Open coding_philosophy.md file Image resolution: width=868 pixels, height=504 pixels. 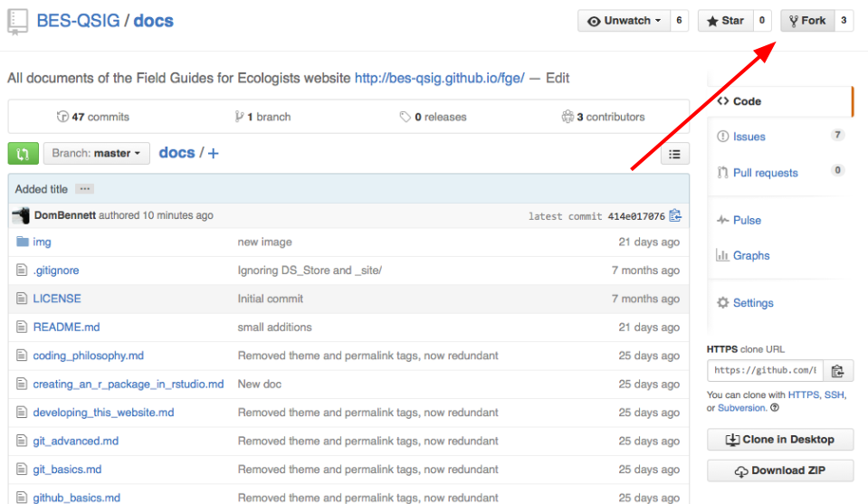click(89, 356)
